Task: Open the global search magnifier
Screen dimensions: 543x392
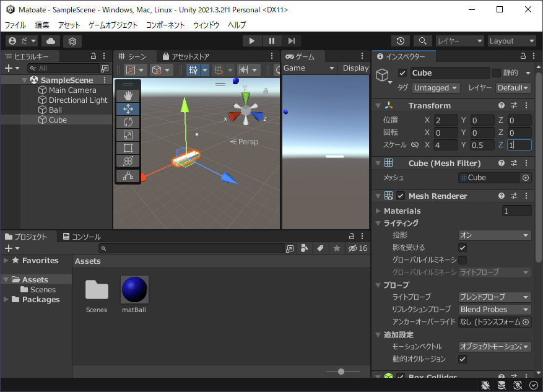Action: [x=422, y=41]
